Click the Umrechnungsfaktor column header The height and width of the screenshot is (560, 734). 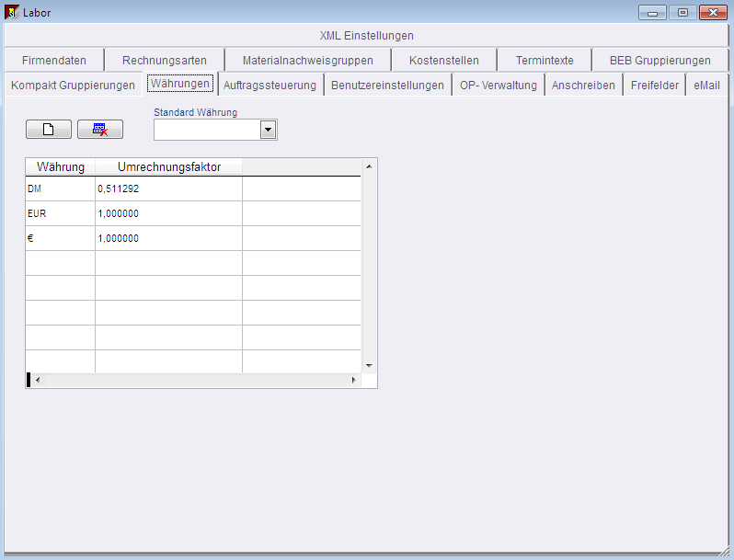coord(168,166)
